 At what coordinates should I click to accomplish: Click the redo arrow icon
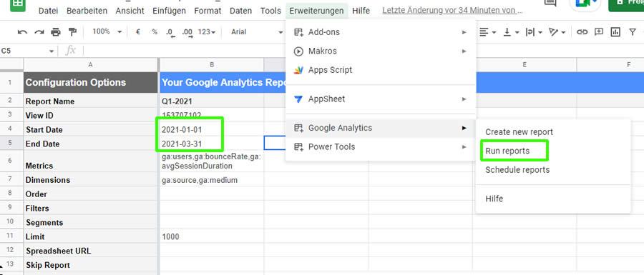[x=39, y=32]
